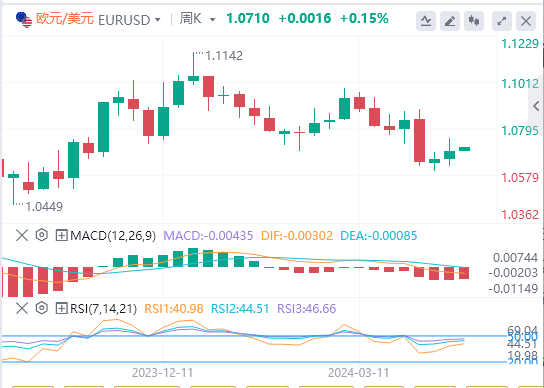The height and width of the screenshot is (388, 544).
Task: Click the EU/US flag currency icon
Action: coord(24,19)
